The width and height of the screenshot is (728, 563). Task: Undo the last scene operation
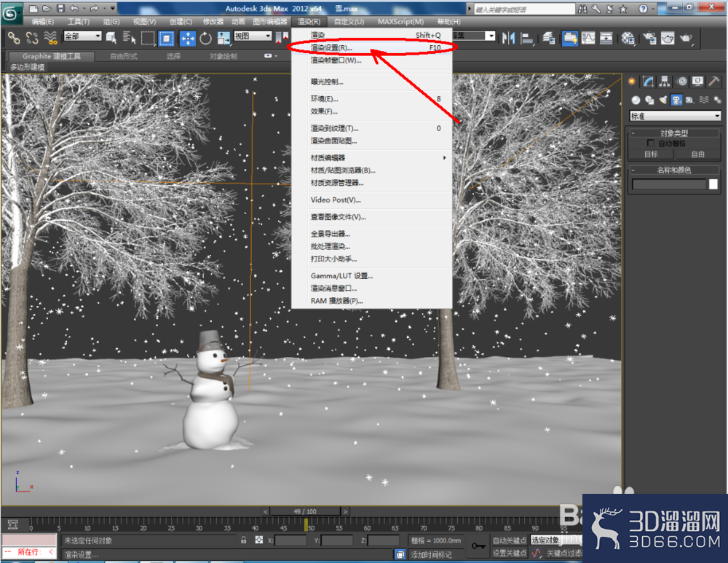click(x=74, y=8)
